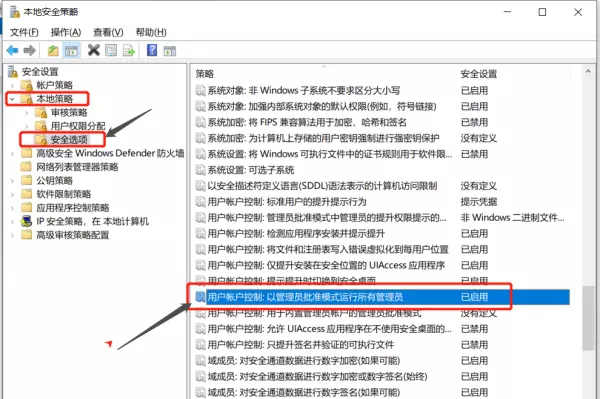Open the 查看(V) menu
This screenshot has width=600, height=399.
point(108,32)
